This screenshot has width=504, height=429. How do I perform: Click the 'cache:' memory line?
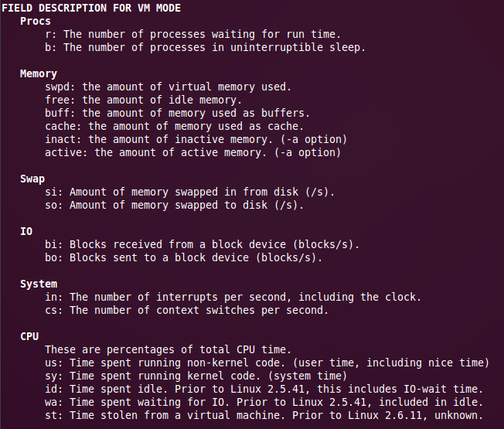coord(174,126)
